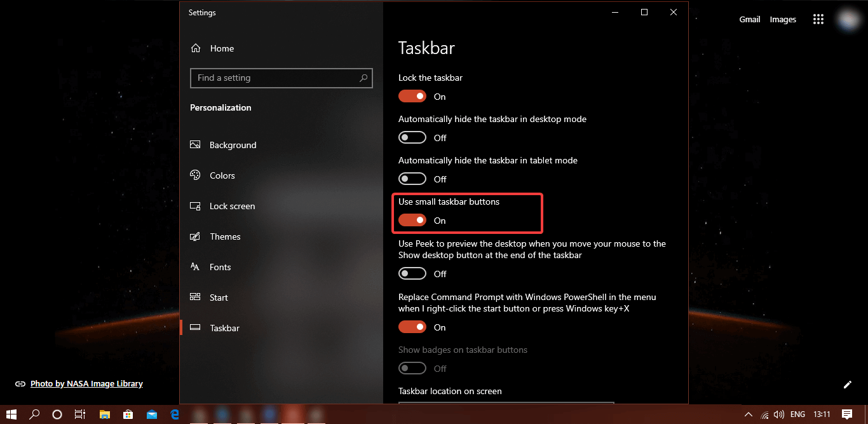Select the Background settings icon
Viewport: 868px width, 424px height.
pyautogui.click(x=195, y=145)
